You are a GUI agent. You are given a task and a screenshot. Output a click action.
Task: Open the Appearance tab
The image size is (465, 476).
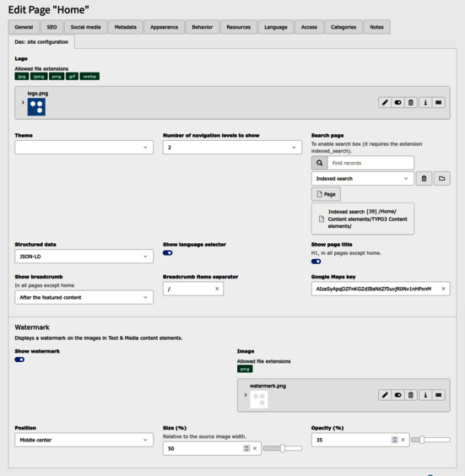coord(165,27)
